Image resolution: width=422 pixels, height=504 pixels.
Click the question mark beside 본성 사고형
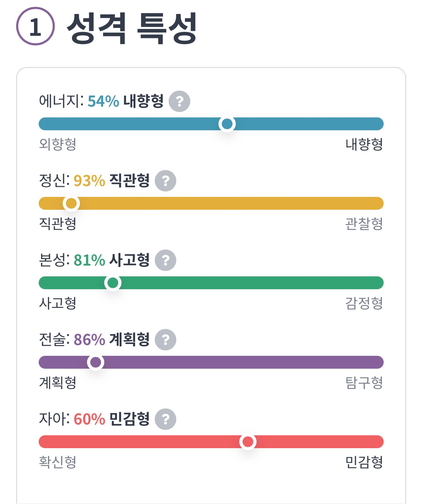pos(165,260)
